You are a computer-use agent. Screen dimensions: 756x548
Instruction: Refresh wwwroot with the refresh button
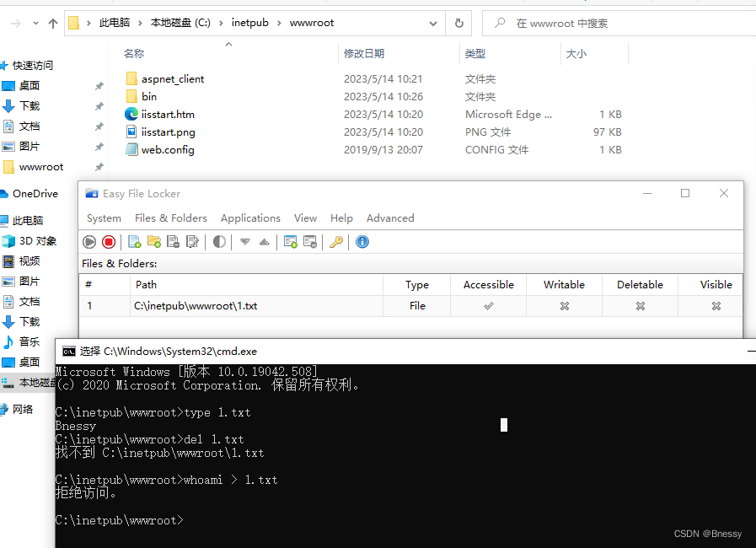[x=458, y=23]
